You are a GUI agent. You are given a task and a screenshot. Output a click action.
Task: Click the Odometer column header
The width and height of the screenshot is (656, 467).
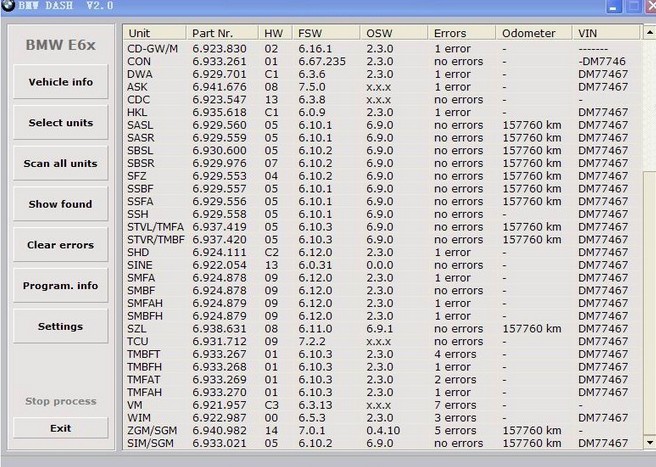coord(534,33)
